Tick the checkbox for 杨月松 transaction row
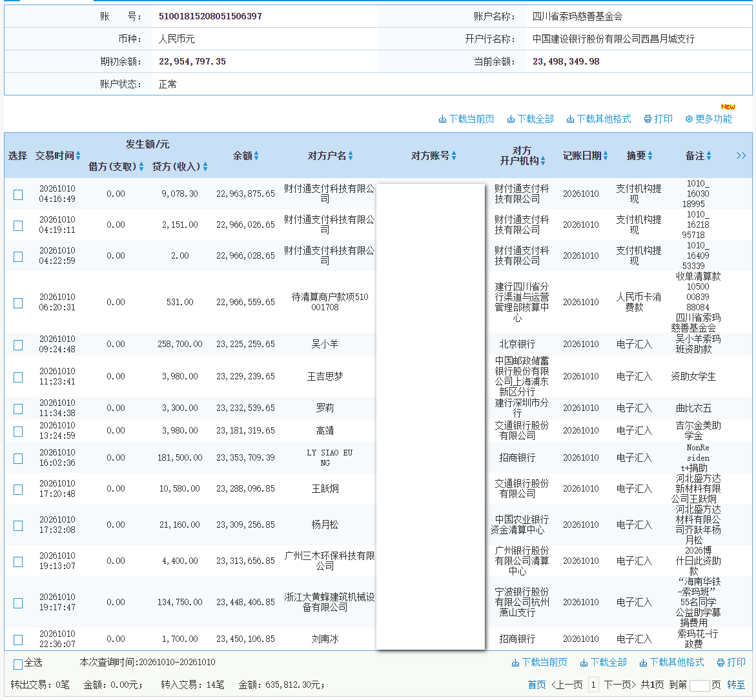The image size is (756, 700). pos(18,526)
